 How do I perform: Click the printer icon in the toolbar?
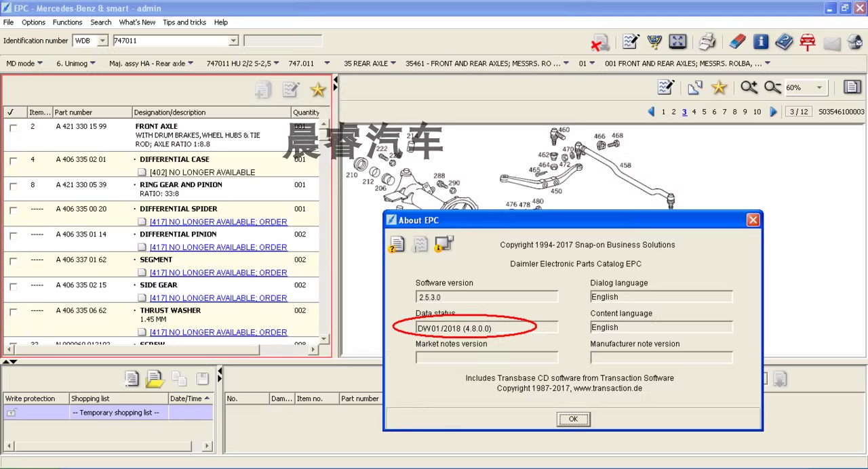coord(707,42)
